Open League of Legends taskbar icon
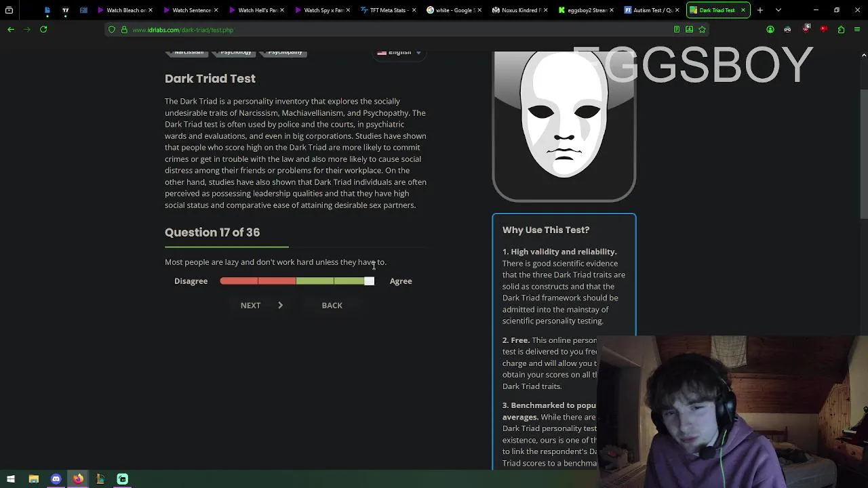 click(100, 479)
